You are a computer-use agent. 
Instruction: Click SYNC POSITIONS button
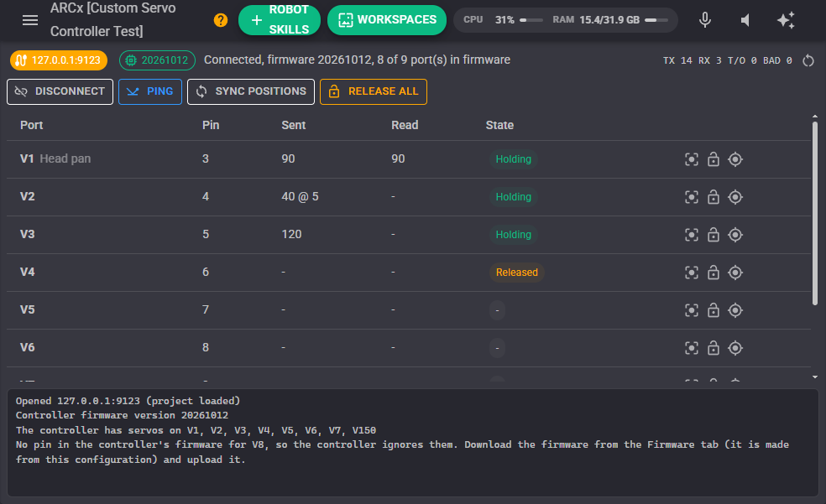(x=251, y=91)
